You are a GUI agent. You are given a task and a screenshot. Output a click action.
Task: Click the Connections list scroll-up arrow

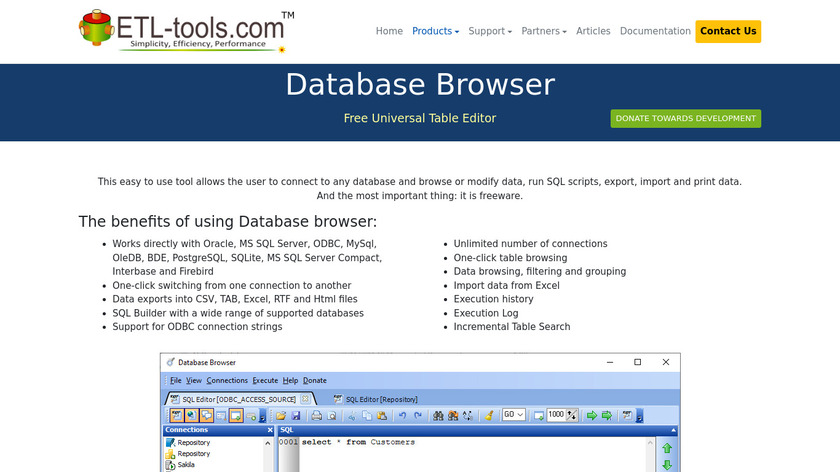pos(267,443)
